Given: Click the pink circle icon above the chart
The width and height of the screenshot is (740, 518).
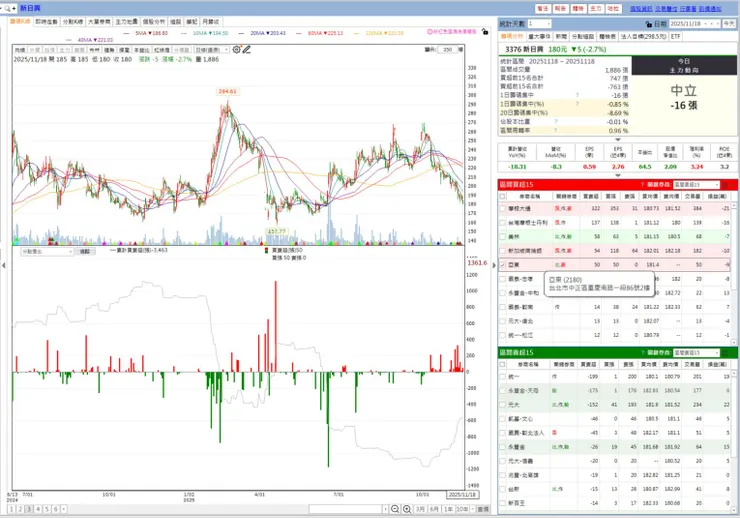Looking at the screenshot, I should pyautogui.click(x=429, y=32).
